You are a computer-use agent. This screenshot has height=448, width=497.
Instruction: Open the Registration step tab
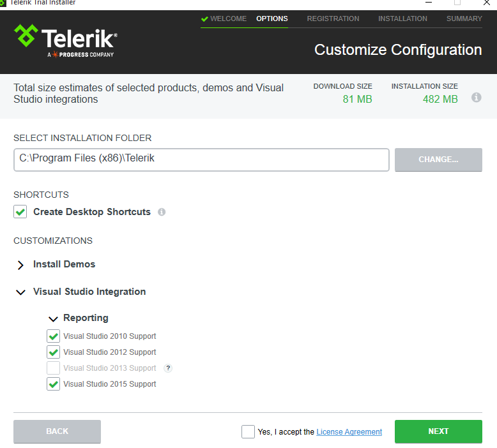click(333, 19)
